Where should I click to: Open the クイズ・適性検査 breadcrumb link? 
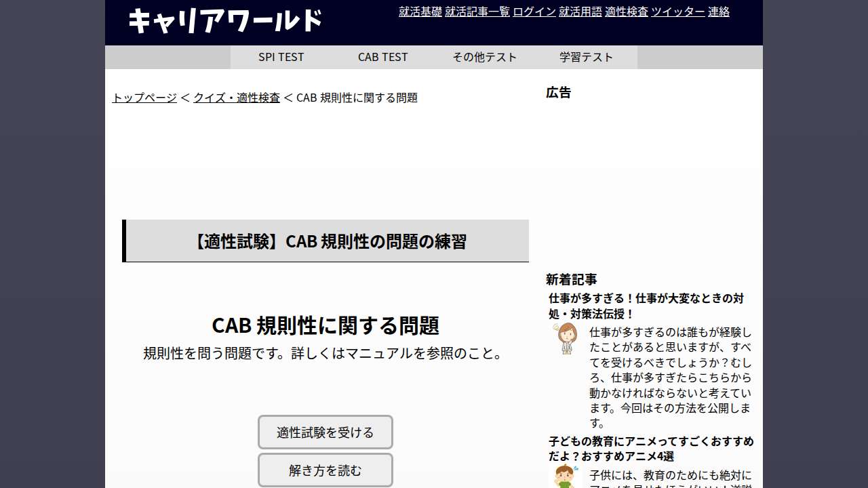(x=237, y=98)
